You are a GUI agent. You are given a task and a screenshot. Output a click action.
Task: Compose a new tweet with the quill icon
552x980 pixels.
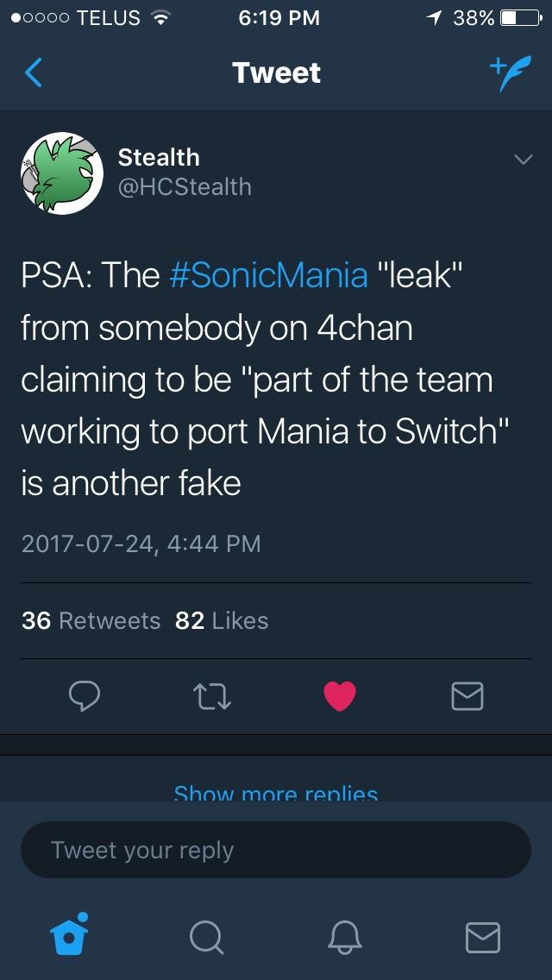pos(507,72)
